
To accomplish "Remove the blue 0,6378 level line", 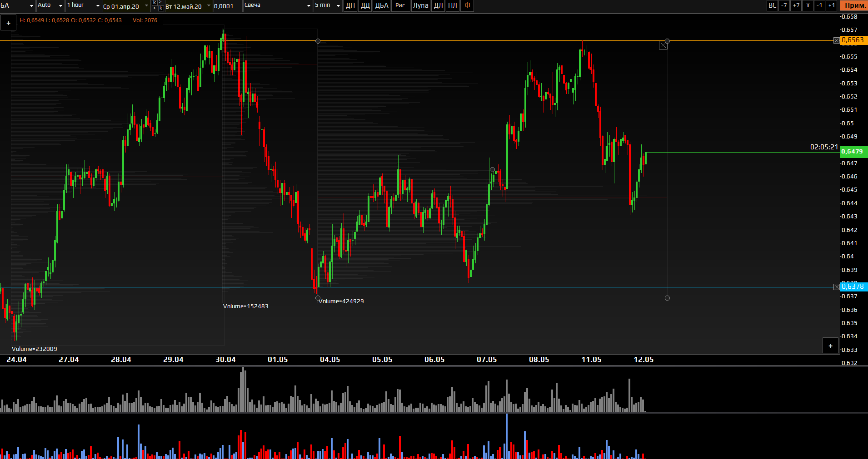I will (836, 287).
